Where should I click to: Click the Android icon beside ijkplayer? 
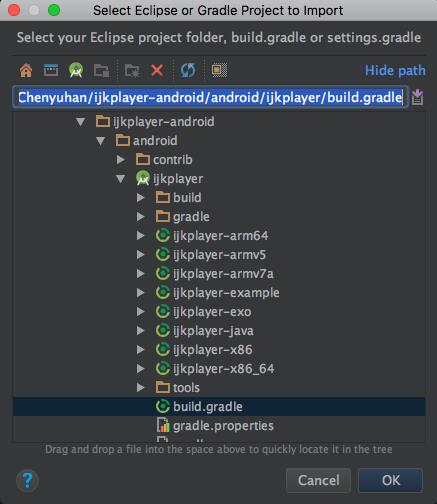point(143,178)
